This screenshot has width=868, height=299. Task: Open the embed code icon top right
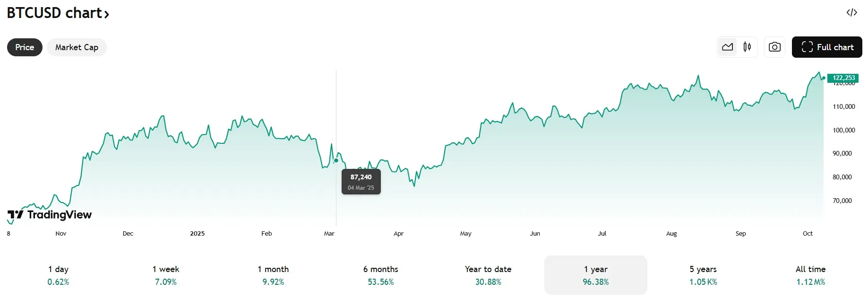852,13
